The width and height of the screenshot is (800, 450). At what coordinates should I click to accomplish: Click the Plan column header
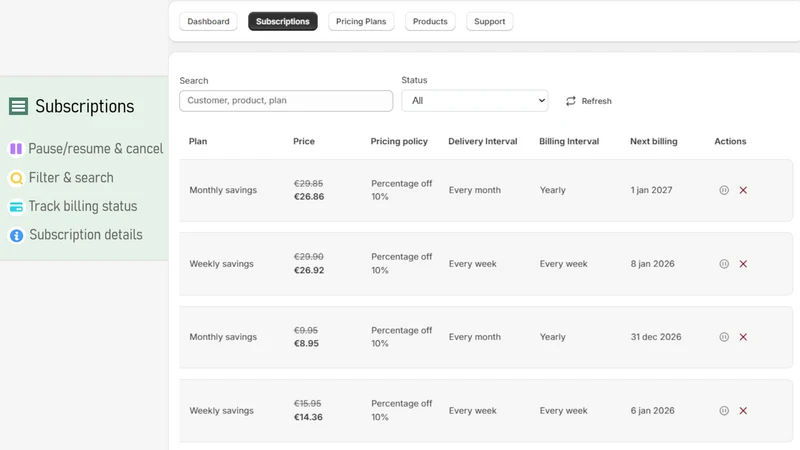(198, 141)
